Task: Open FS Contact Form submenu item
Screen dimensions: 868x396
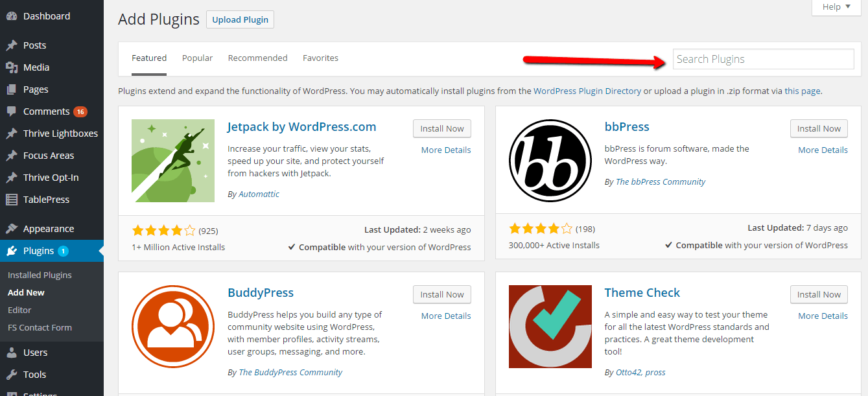Action: point(40,328)
